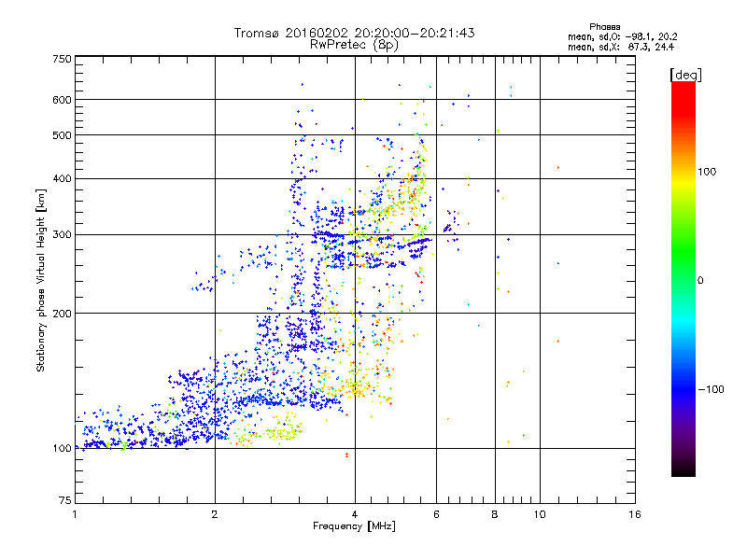
Task: Click the plot title 'Tromsø 20160202 20:20:00-20:21:43'
Action: [354, 33]
